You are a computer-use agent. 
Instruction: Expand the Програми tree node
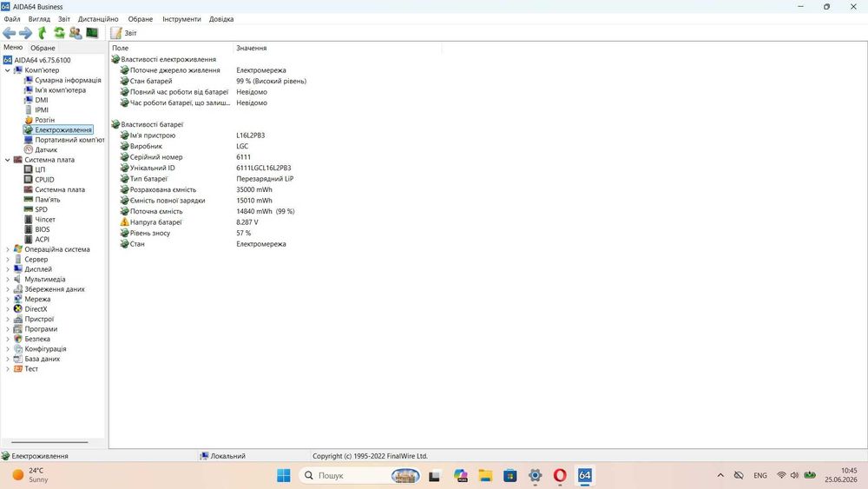click(7, 329)
